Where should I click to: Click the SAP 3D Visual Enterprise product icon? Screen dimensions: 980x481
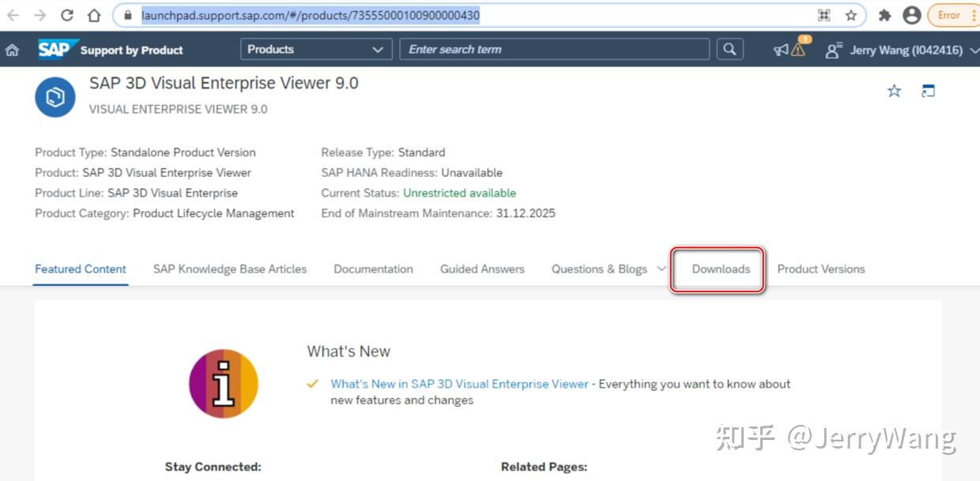(x=55, y=96)
